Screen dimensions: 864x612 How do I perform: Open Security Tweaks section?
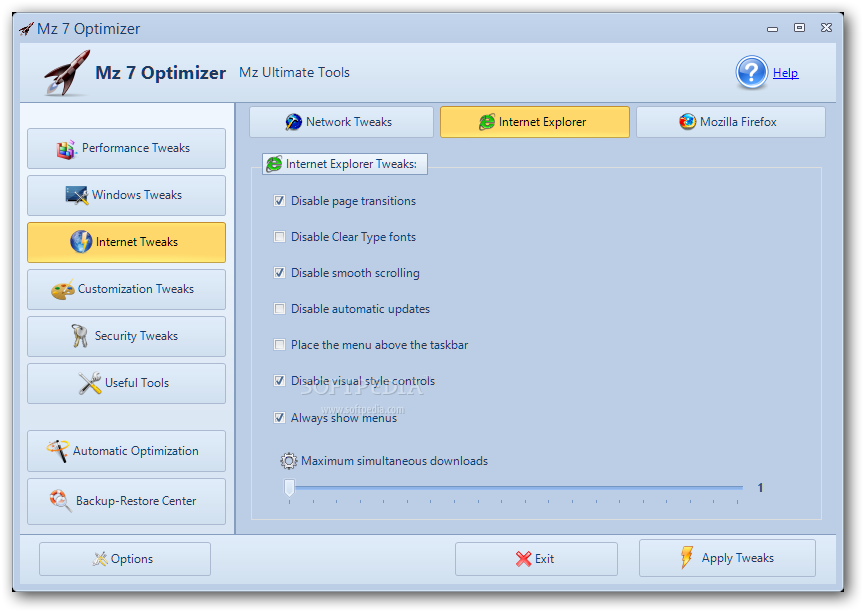[x=126, y=337]
